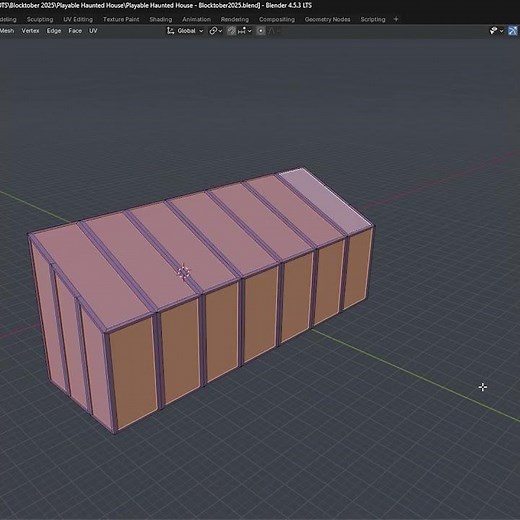Click the transform orientation axes icon
The height and width of the screenshot is (520, 520).
click(170, 31)
